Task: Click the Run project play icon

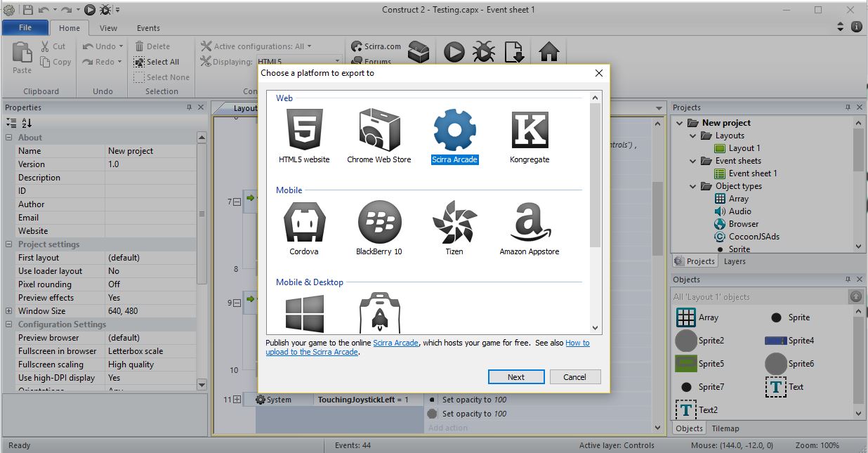Action: point(453,51)
